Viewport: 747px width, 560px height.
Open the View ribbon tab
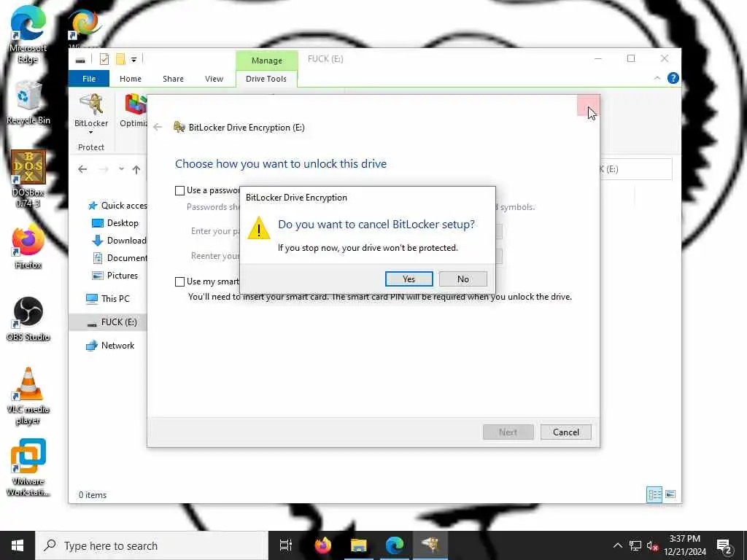[x=214, y=79]
